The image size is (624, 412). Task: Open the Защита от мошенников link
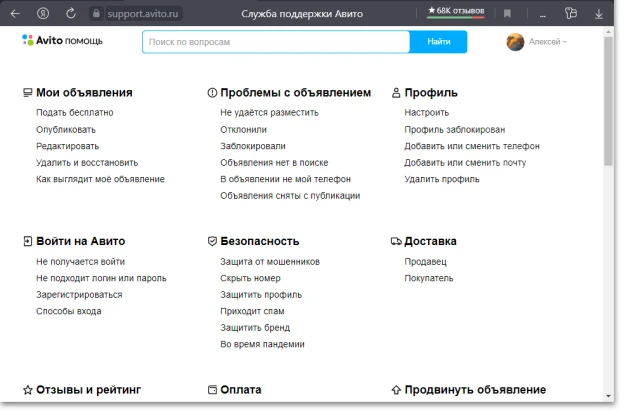(x=270, y=262)
